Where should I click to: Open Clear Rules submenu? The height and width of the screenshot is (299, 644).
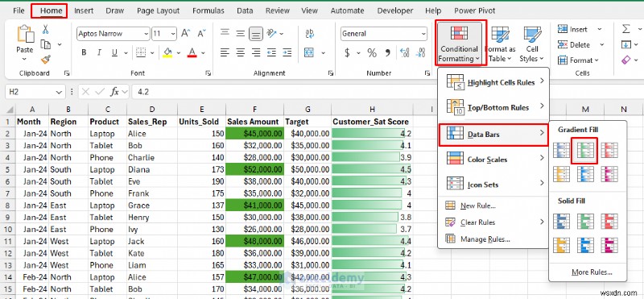tap(494, 222)
